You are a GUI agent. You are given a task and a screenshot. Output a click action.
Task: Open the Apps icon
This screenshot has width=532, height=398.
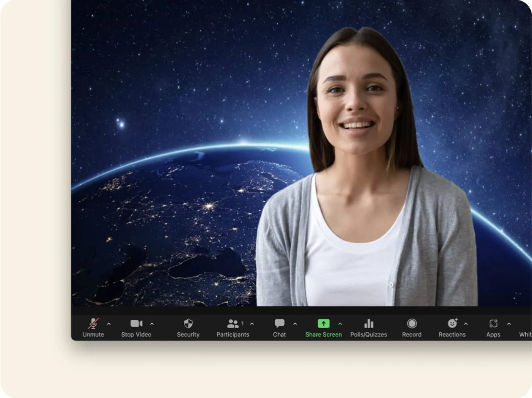coord(493,323)
